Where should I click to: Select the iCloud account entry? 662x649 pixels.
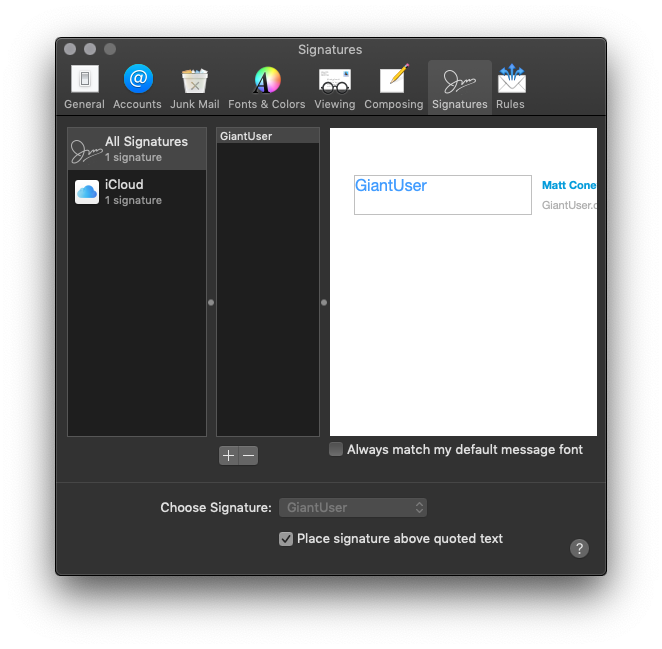[137, 191]
